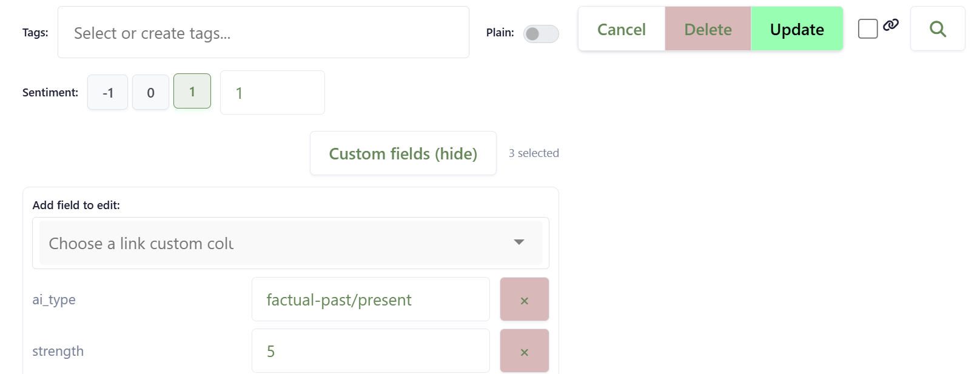The image size is (980, 374).
Task: Remove the ai_type custom field
Action: [x=525, y=299]
